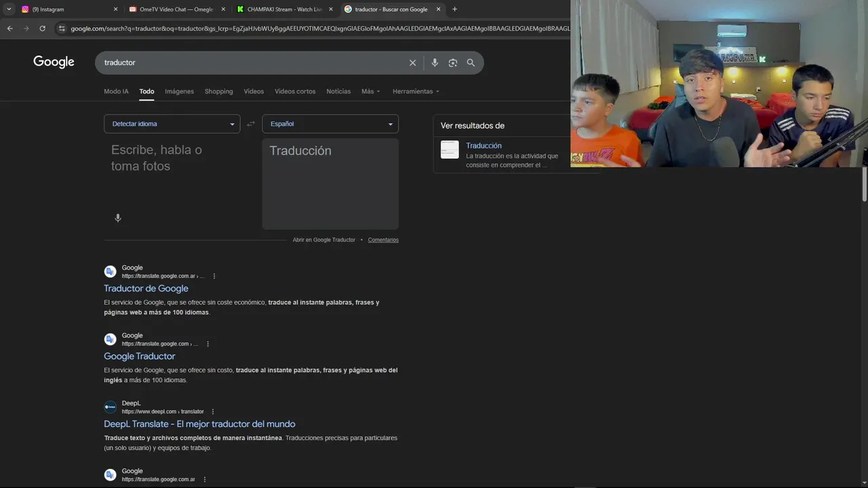Select the Modo IA search tab

point(116,91)
